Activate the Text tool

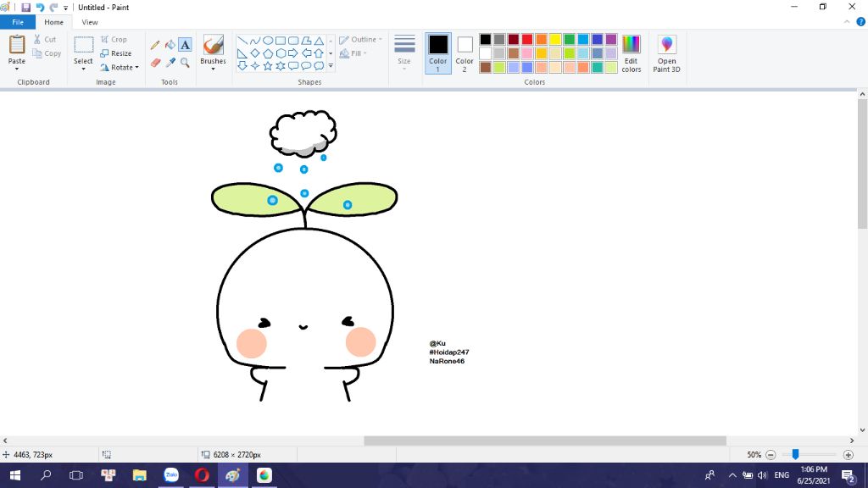pyautogui.click(x=185, y=45)
